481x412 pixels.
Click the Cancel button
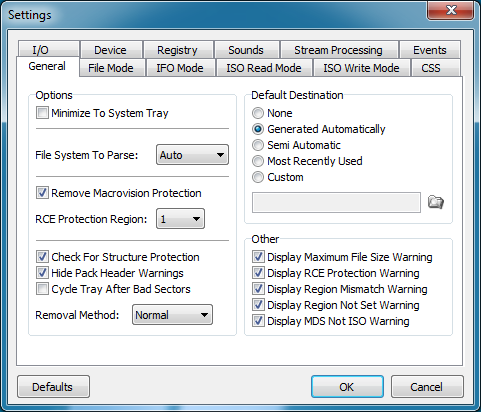(427, 387)
